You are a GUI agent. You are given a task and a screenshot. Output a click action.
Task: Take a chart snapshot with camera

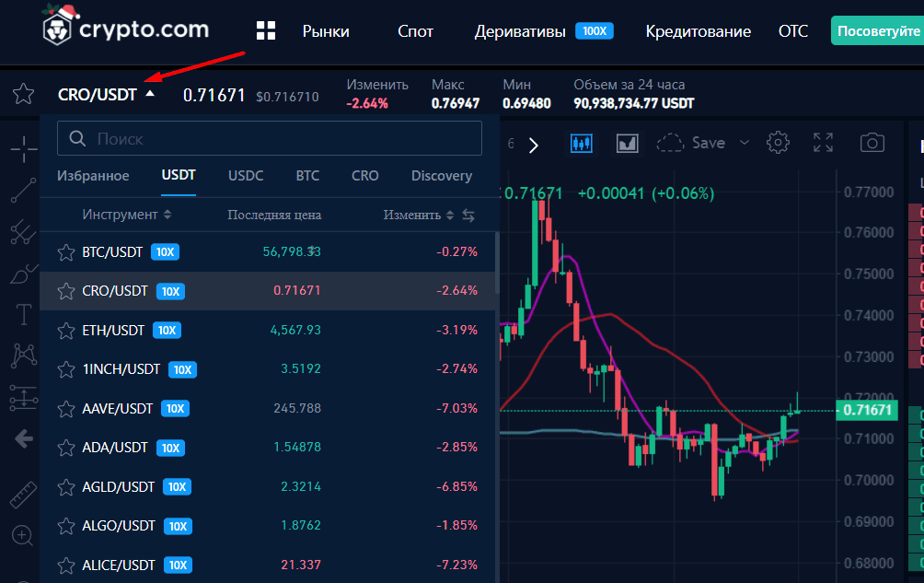point(872,143)
